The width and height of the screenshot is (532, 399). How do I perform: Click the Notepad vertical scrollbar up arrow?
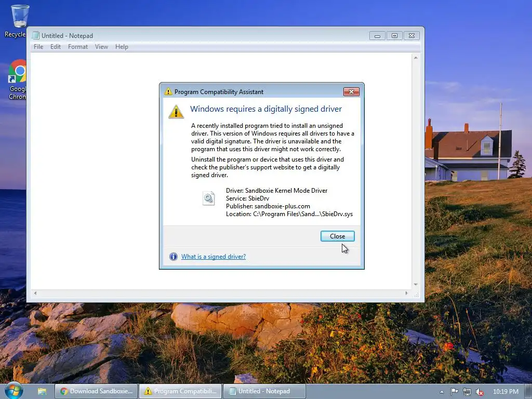click(416, 58)
